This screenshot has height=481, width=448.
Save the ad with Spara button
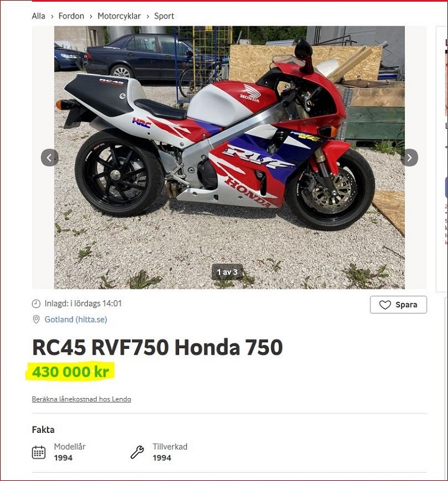(x=398, y=305)
